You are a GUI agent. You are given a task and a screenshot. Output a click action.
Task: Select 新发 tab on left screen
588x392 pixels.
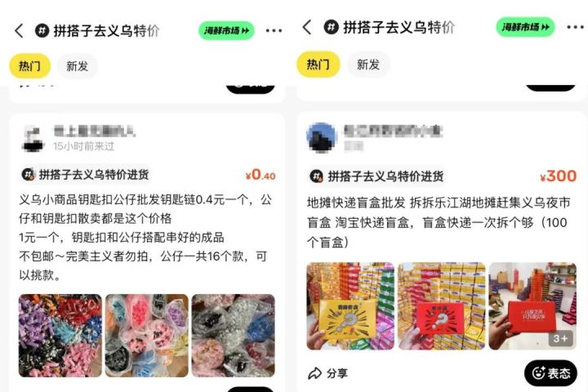point(78,66)
